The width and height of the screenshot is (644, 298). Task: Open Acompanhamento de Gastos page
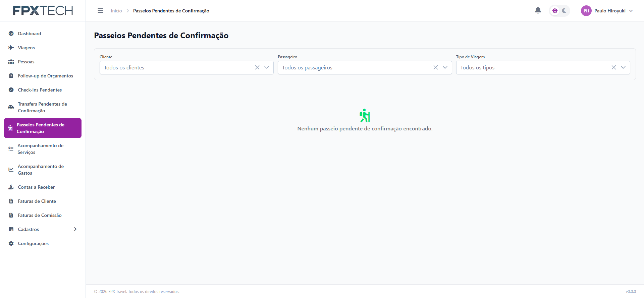click(x=43, y=170)
